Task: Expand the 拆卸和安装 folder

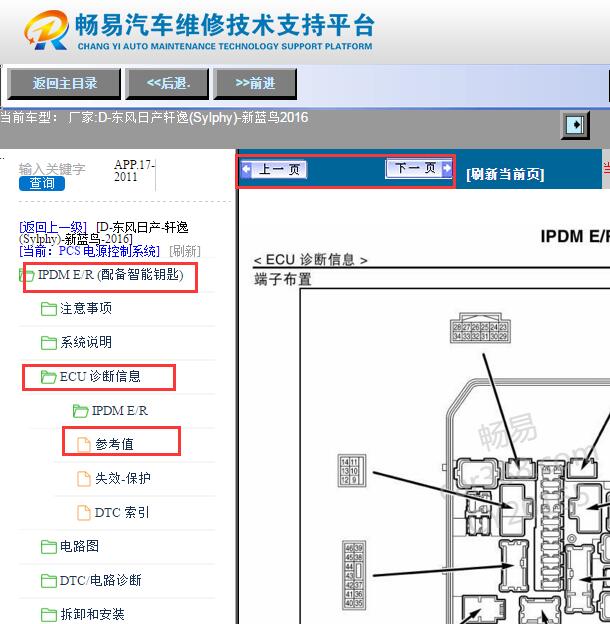Action: point(92,614)
